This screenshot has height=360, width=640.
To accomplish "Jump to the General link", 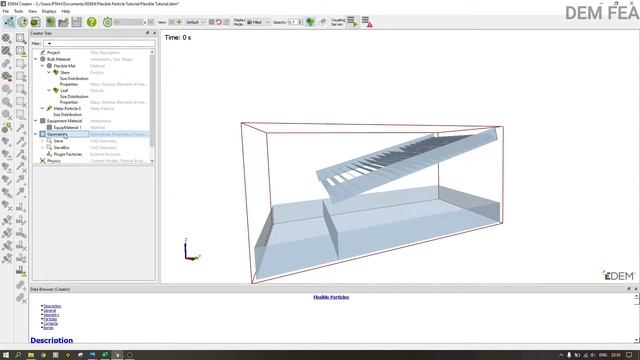I will pos(49,311).
